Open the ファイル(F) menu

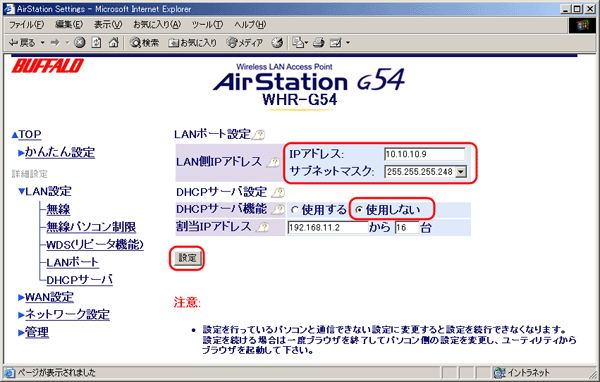tap(26, 25)
